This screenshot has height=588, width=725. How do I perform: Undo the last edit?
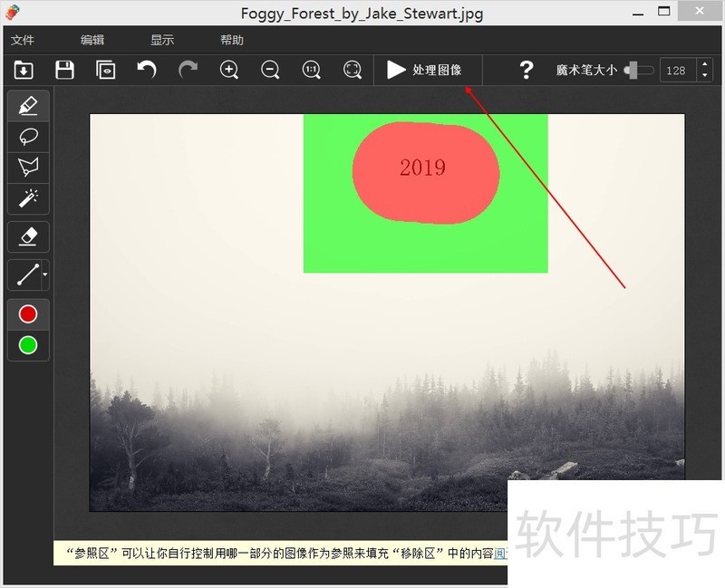click(147, 70)
